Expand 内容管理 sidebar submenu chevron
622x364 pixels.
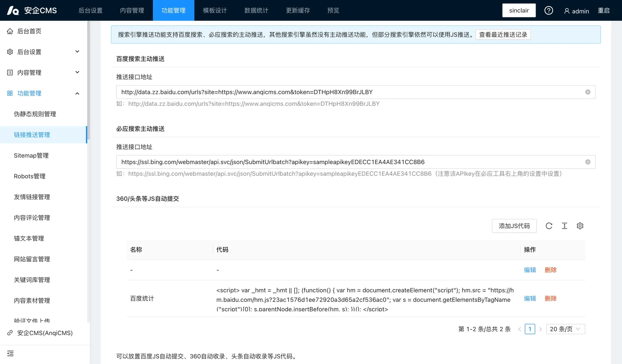(77, 72)
